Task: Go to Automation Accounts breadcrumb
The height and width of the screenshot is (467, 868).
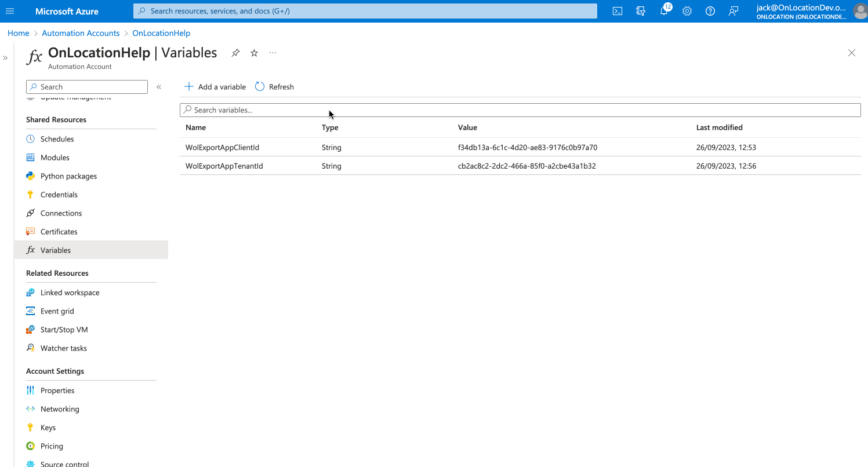Action: pos(81,34)
